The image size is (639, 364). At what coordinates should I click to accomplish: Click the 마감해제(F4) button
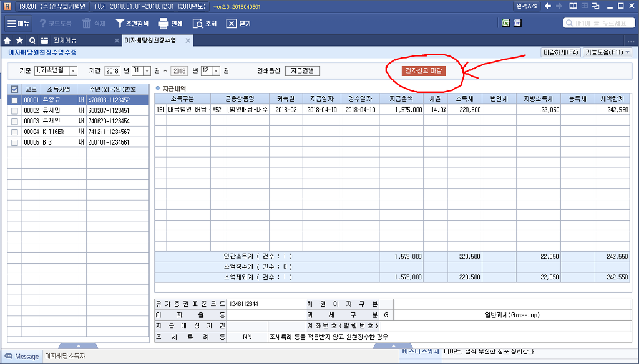click(x=561, y=52)
